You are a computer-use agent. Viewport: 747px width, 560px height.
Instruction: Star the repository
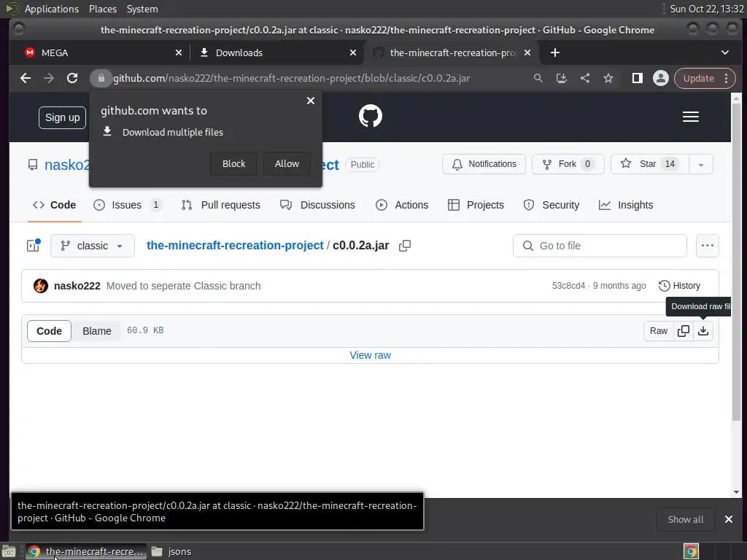pyautogui.click(x=650, y=164)
